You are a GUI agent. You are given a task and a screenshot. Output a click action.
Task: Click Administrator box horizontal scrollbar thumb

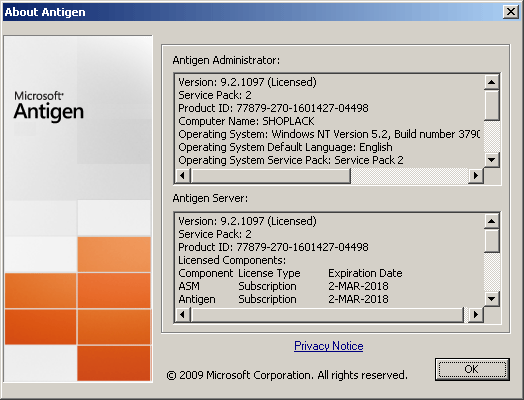(x=270, y=175)
